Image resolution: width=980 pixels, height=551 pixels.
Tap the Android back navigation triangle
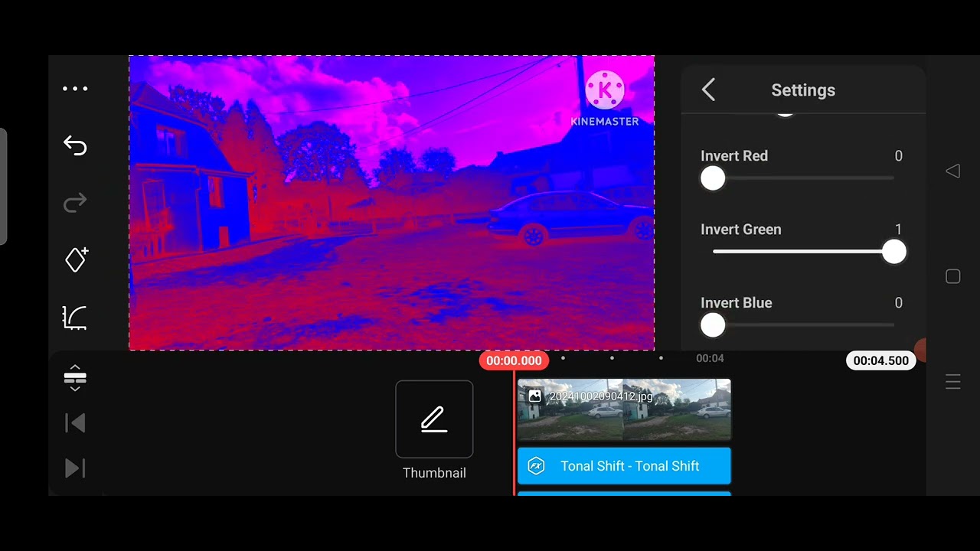(952, 171)
